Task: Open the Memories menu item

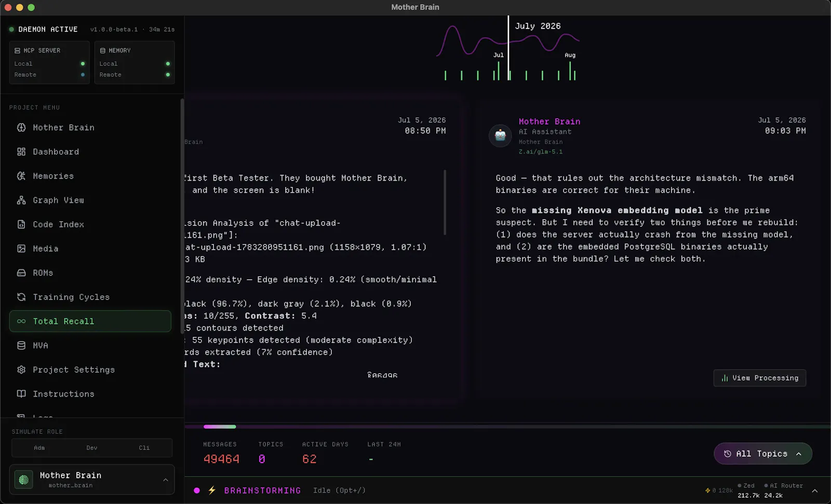Action: click(90, 176)
